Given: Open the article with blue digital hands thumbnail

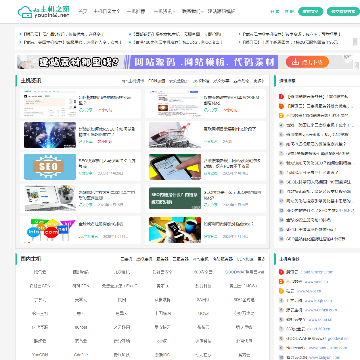Looking at the screenshot, I should click(x=50, y=135).
